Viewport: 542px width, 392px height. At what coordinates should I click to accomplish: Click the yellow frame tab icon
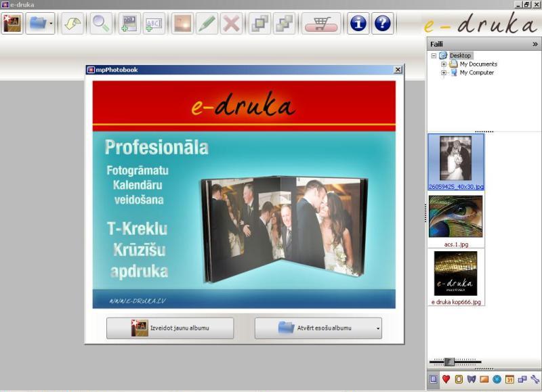459,379
